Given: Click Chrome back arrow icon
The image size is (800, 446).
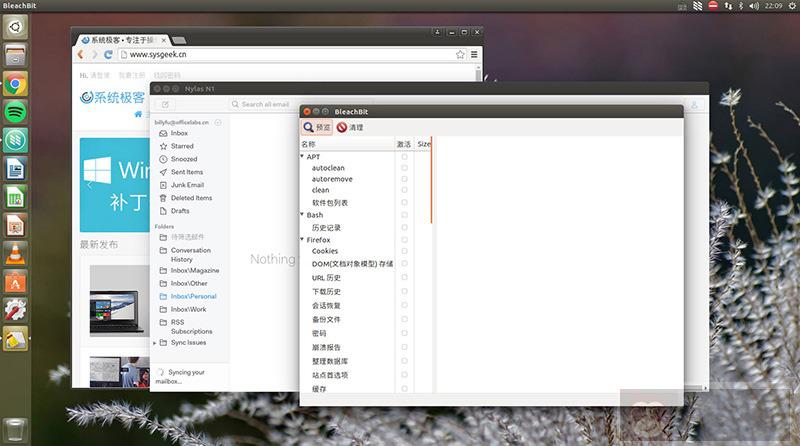Looking at the screenshot, I should click(x=81, y=55).
